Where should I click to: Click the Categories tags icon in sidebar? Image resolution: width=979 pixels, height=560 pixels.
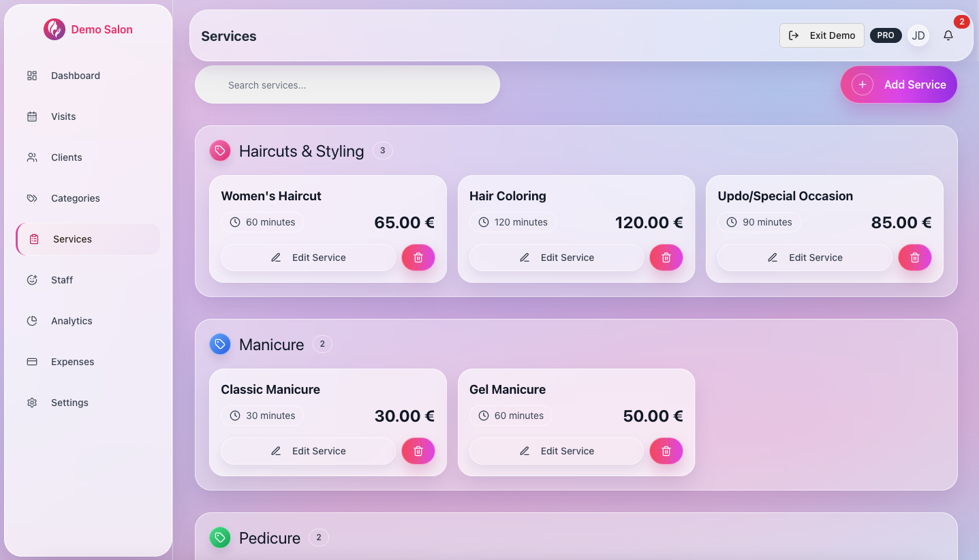point(32,198)
